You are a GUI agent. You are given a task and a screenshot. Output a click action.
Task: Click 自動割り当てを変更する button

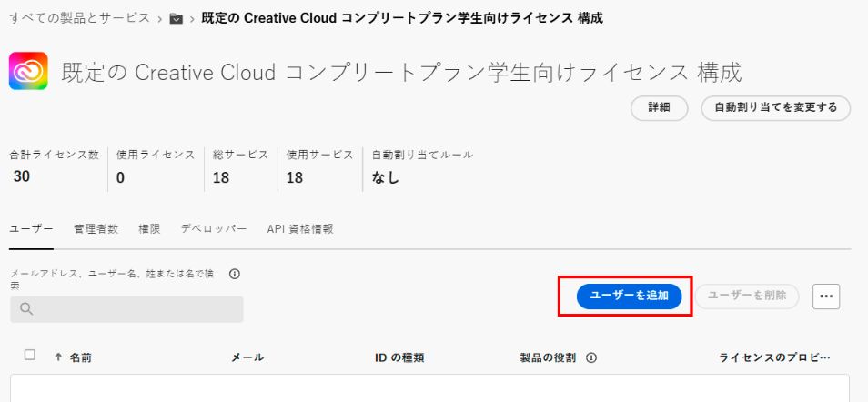tap(775, 107)
